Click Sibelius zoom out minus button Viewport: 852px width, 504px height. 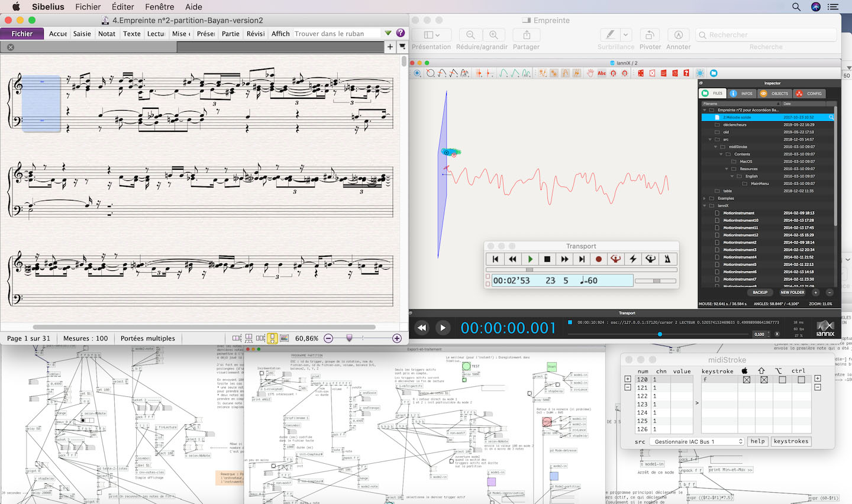pyautogui.click(x=328, y=338)
